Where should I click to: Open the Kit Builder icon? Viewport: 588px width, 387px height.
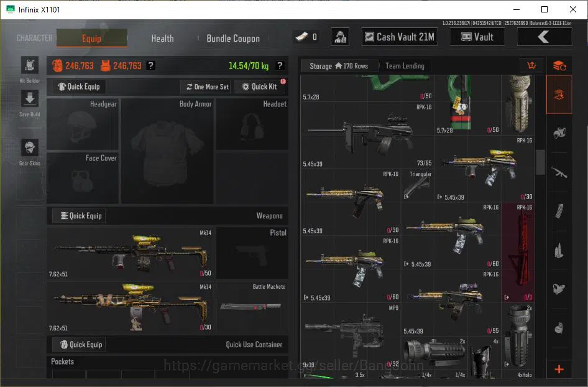click(x=30, y=66)
